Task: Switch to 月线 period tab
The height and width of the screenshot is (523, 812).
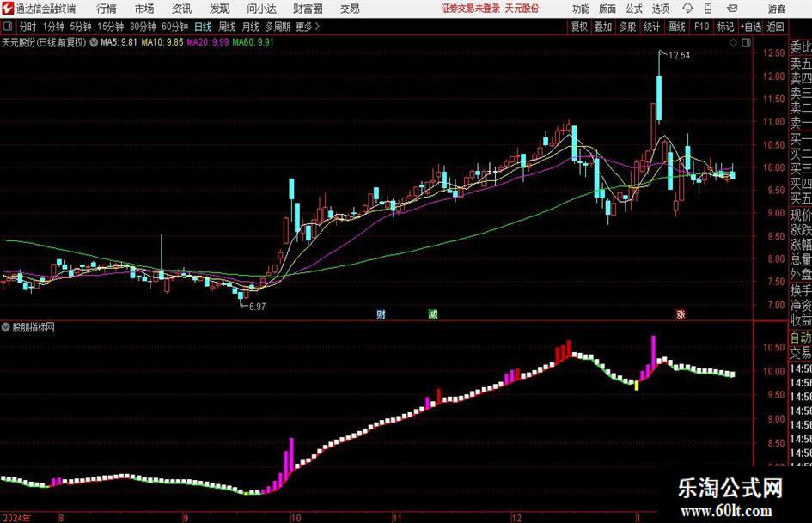Action: [251, 27]
